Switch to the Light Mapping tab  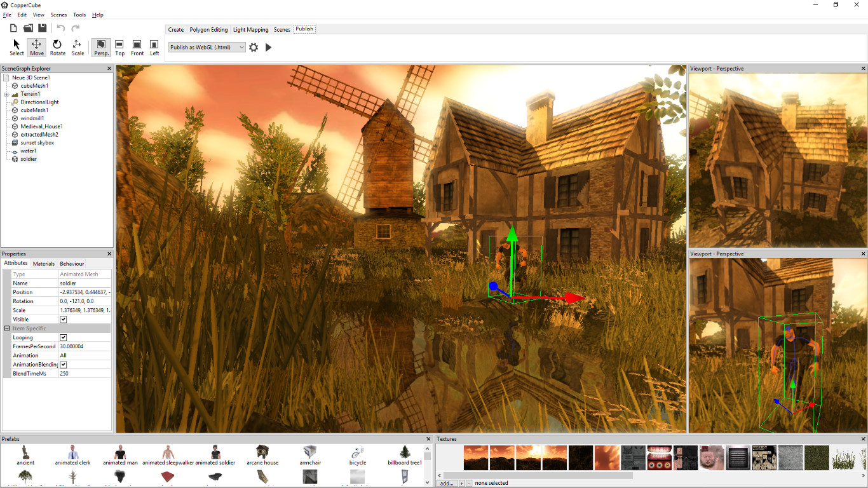tap(250, 29)
